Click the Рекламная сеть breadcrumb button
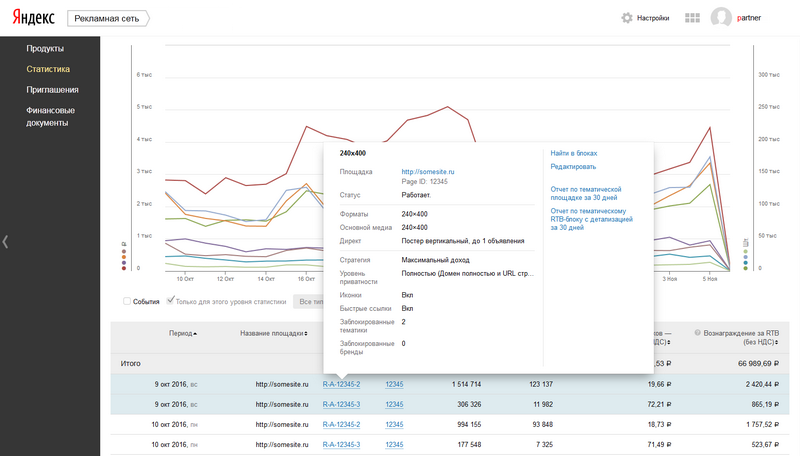 [x=107, y=18]
